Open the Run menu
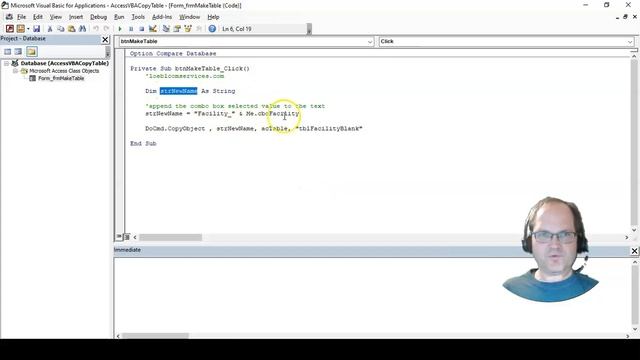 point(119,17)
